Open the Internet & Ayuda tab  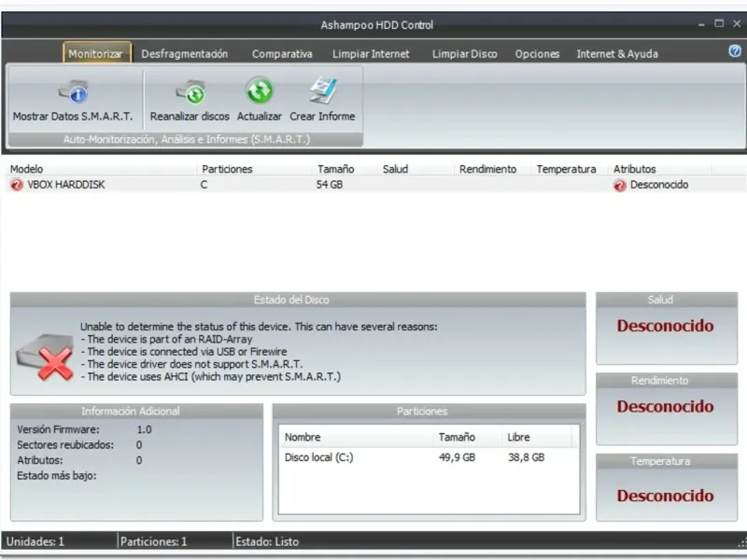tap(617, 54)
